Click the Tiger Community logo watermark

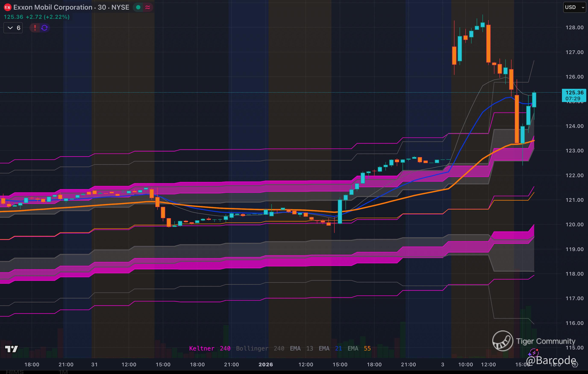coord(503,341)
